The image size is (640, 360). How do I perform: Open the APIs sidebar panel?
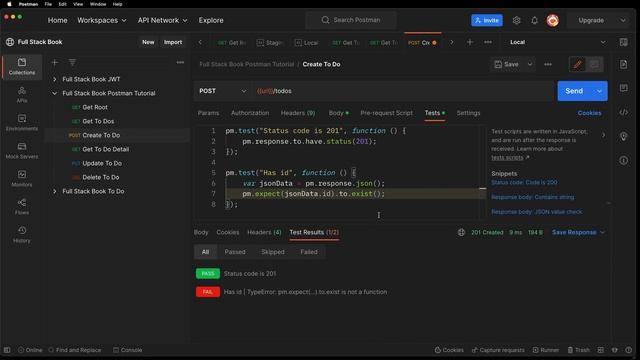[22, 94]
